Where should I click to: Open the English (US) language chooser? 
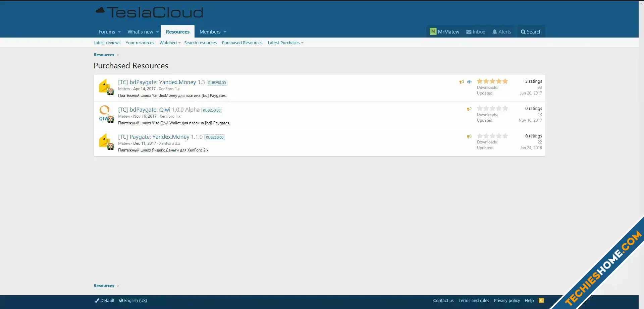(133, 301)
